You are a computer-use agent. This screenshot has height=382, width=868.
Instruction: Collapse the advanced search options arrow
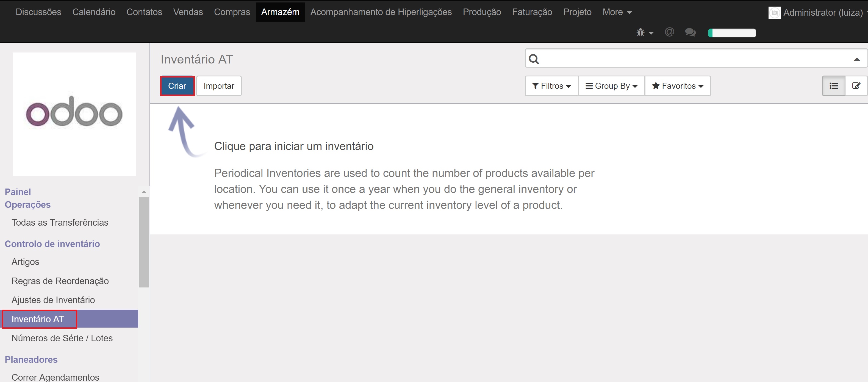(x=856, y=59)
